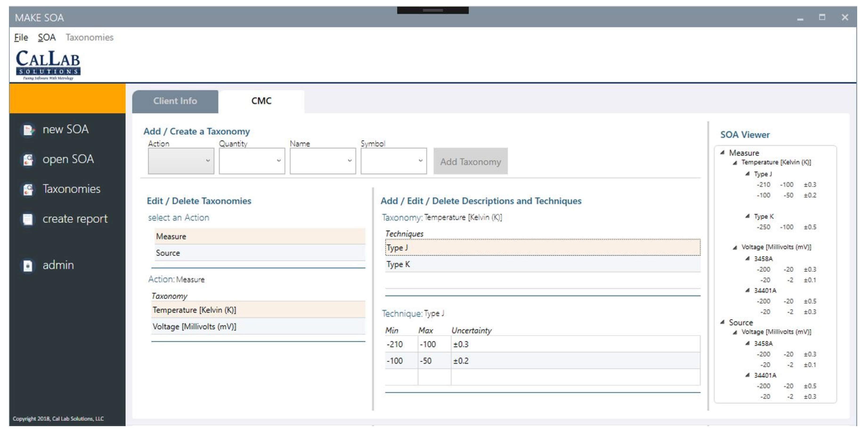Maximize the MAKE SOA window
The width and height of the screenshot is (868, 436).
tap(822, 17)
